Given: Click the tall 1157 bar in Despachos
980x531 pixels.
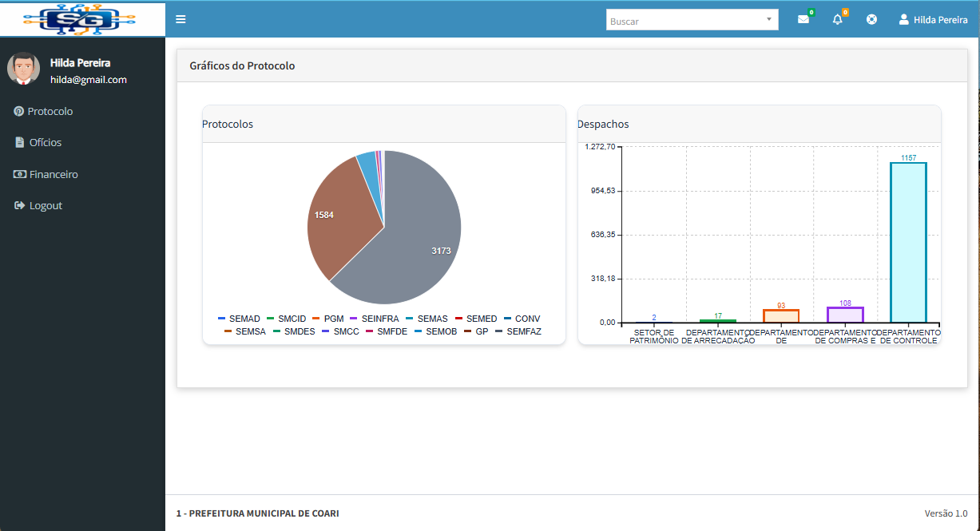Looking at the screenshot, I should (908, 243).
